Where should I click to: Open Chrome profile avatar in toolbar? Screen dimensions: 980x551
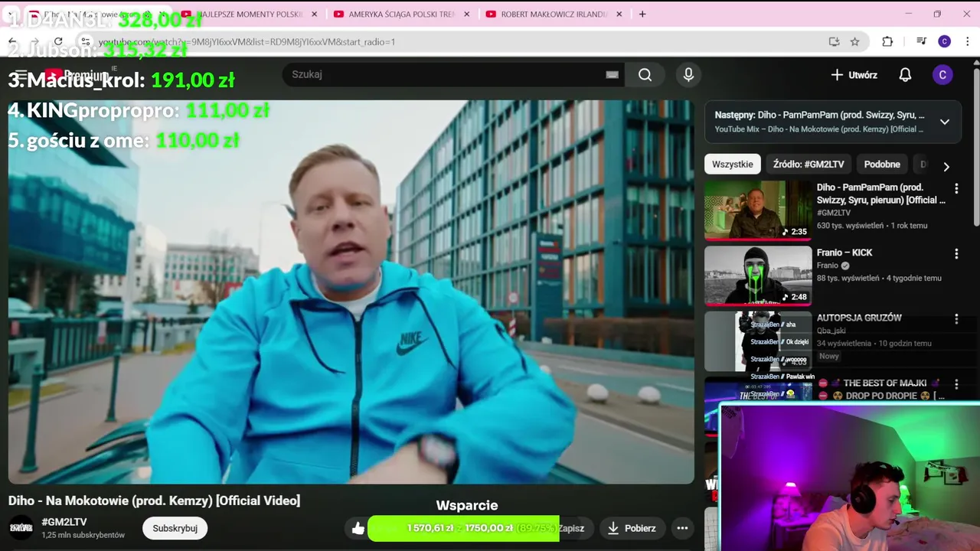pos(944,41)
